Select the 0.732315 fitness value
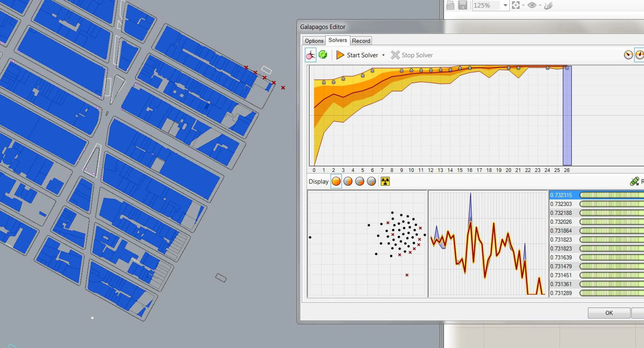644x348 pixels. click(561, 195)
